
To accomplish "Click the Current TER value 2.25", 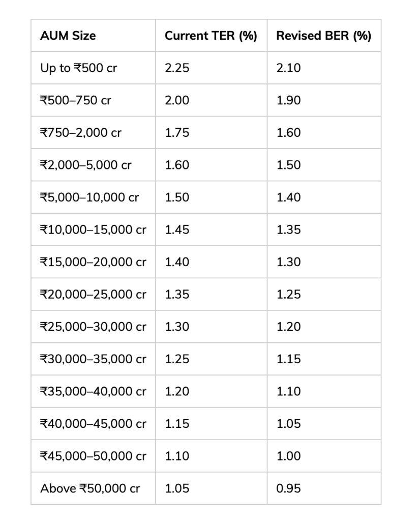I will tap(177, 68).
